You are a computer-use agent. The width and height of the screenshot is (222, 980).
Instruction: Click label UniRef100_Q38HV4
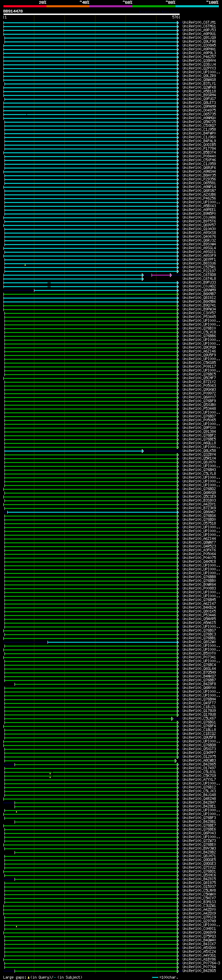[x=199, y=60]
